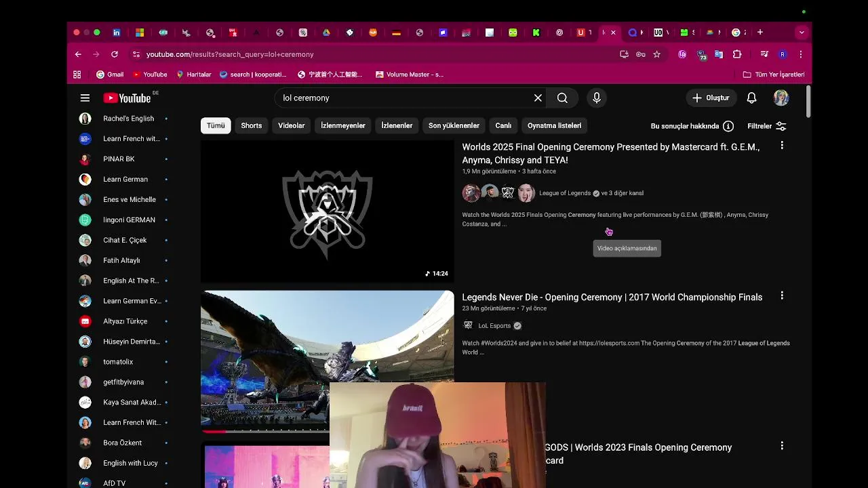Image resolution: width=868 pixels, height=488 pixels.
Task: Bookmark this page with star icon
Action: [x=656, y=54]
